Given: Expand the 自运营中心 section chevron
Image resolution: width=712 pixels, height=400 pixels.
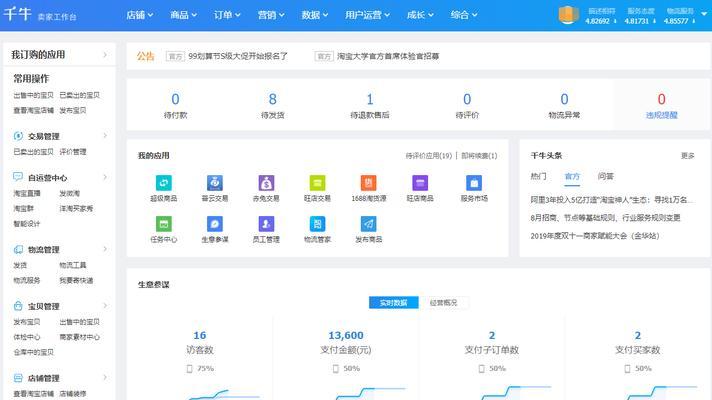Looking at the screenshot, I should tap(105, 177).
